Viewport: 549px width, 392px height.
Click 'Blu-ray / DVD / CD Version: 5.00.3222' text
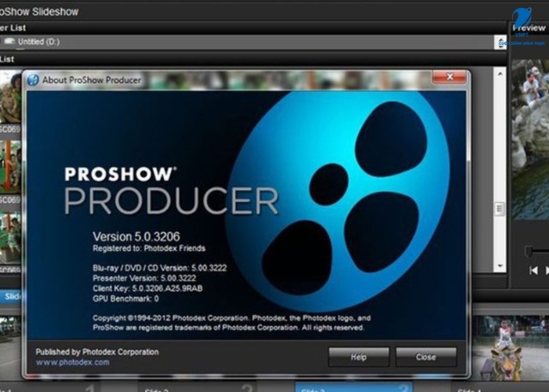click(x=160, y=268)
